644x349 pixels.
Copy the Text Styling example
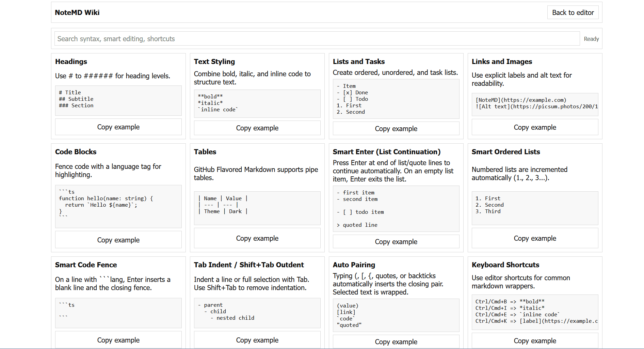pos(257,128)
